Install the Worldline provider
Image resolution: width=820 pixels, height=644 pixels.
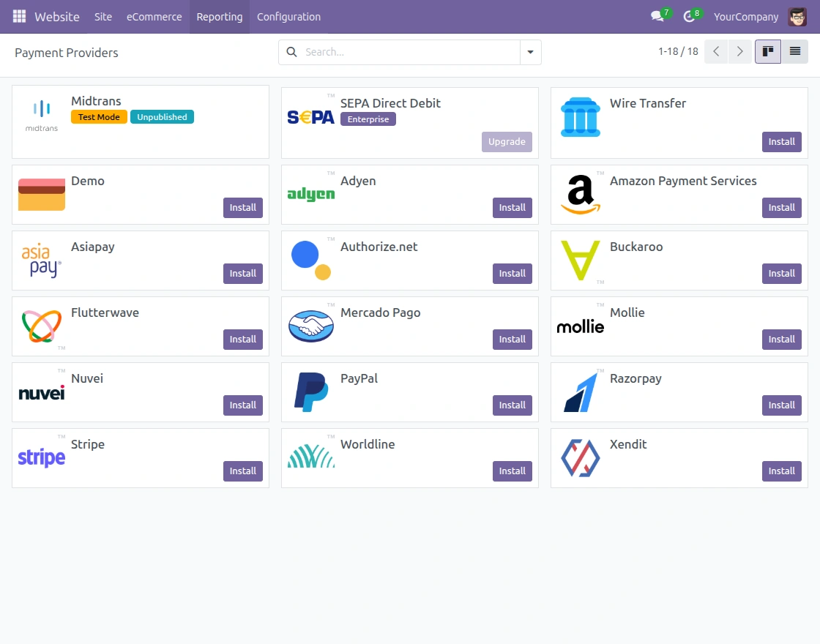point(512,471)
